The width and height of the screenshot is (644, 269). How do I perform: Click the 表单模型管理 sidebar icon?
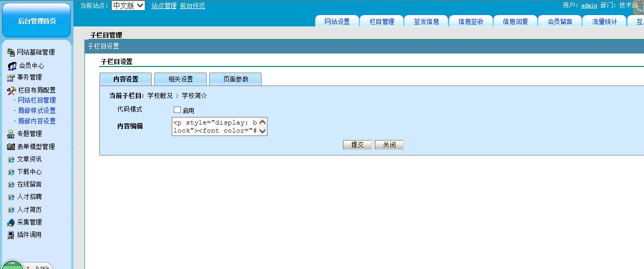[11, 147]
